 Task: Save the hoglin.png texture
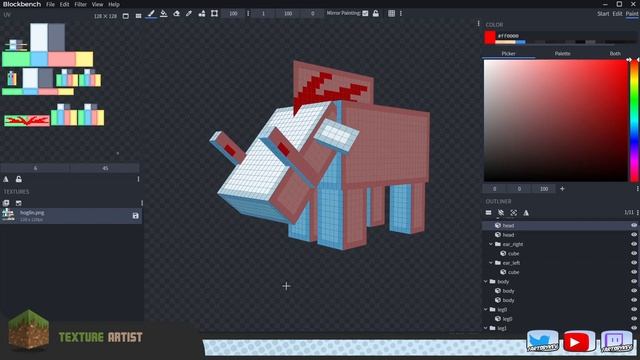tap(136, 216)
